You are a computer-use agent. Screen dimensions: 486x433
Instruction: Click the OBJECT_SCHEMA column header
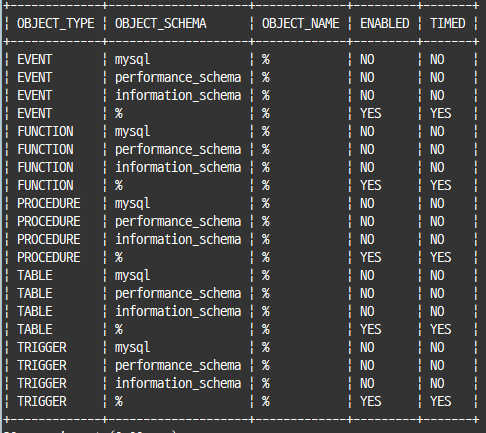161,24
